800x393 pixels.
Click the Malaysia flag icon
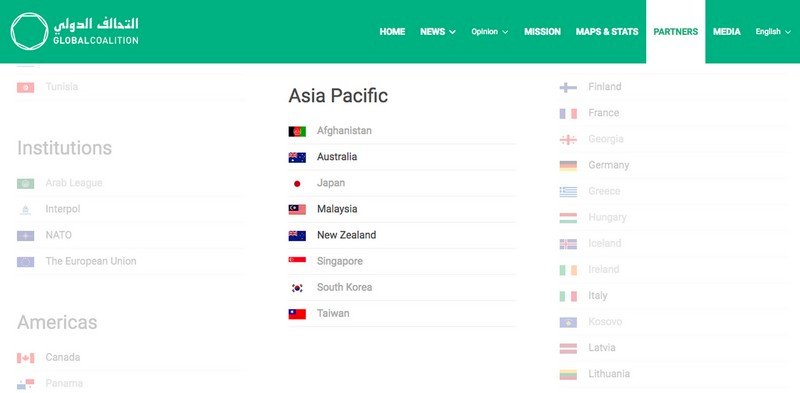pyautogui.click(x=297, y=209)
